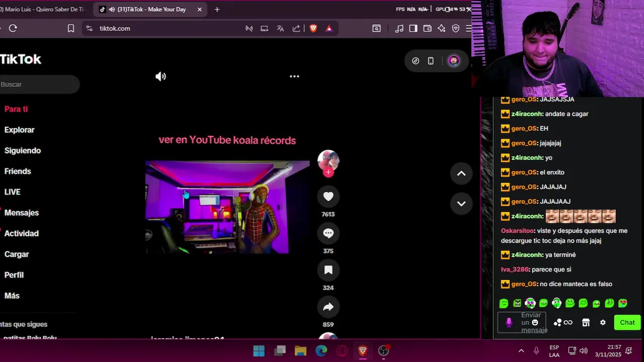Toggle the Brave sidebar panel
This screenshot has width=644, height=362.
pos(413,29)
